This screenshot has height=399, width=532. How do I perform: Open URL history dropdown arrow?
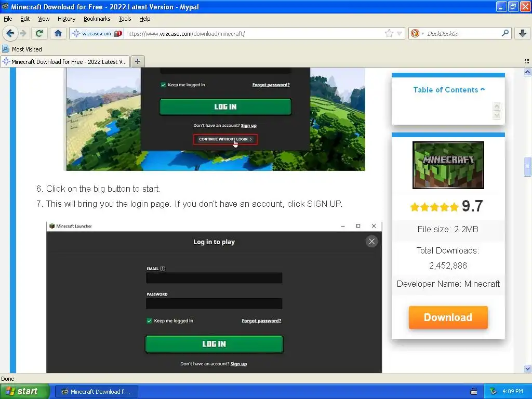[x=400, y=33]
